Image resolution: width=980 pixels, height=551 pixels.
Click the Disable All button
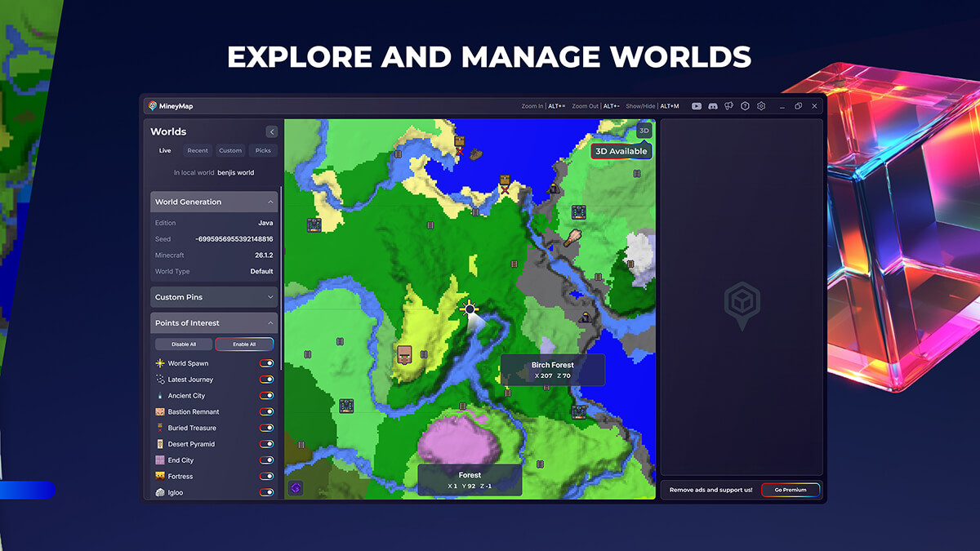pyautogui.click(x=184, y=344)
